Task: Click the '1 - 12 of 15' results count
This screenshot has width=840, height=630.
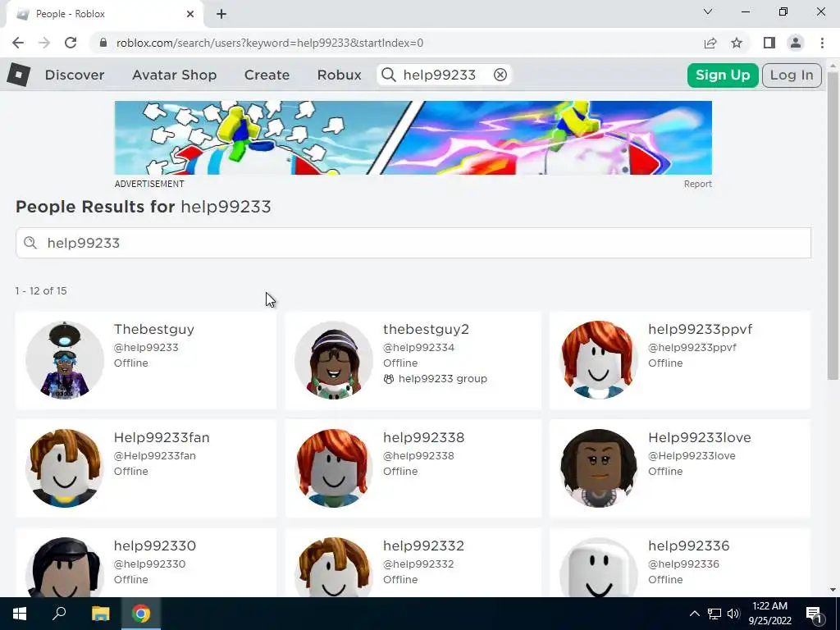Action: click(41, 291)
